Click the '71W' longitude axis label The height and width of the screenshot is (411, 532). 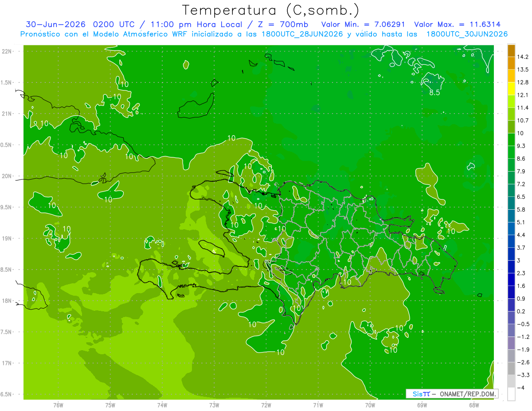tap(318, 405)
